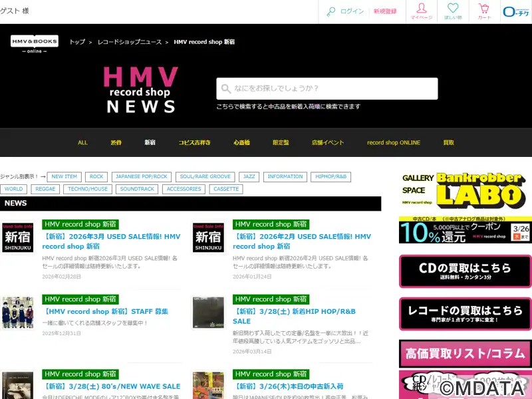
Task: Filter by ROCK genre
Action: coord(96,177)
